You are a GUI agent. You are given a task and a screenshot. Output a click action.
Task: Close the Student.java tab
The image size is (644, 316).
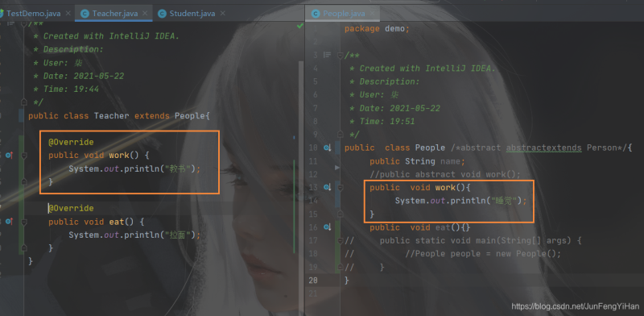coord(223,13)
